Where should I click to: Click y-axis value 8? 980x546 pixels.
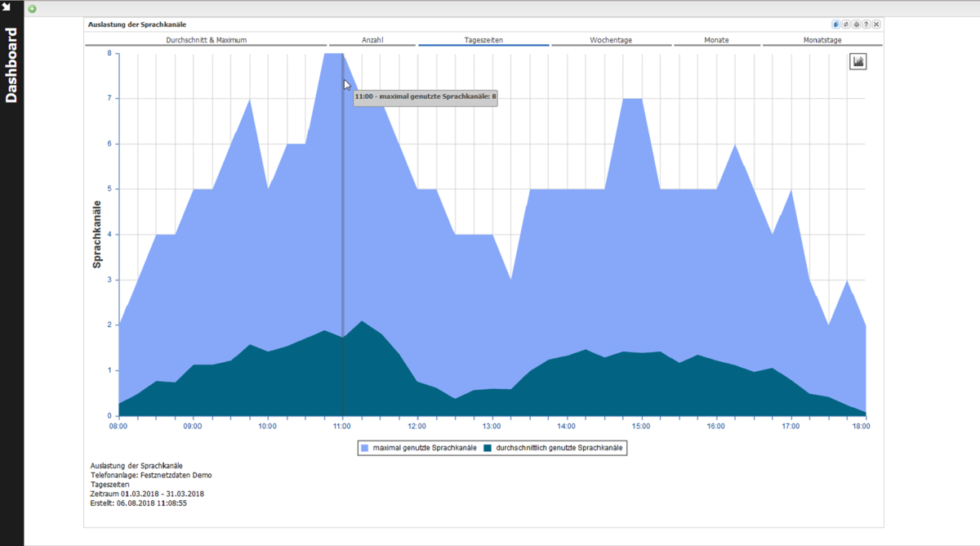pos(109,54)
